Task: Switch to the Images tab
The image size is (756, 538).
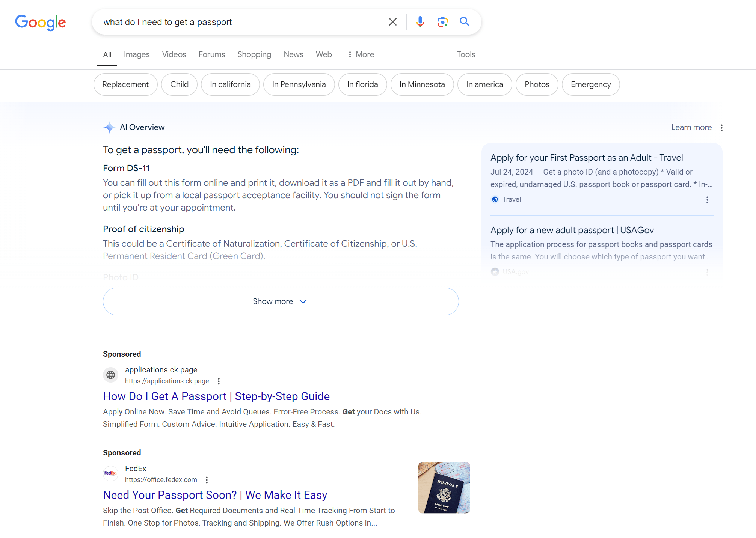Action: (x=136, y=54)
